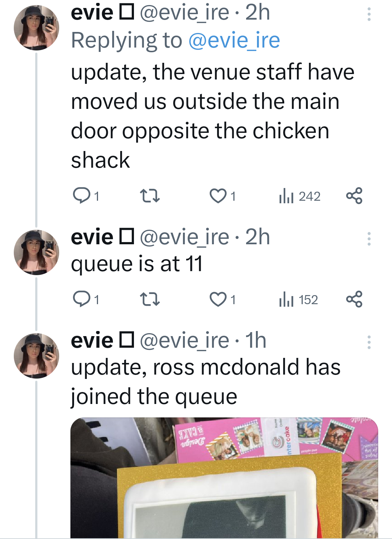Image resolution: width=392 pixels, height=539 pixels.
Task: Retweet the 'queue is at 11' tweet
Action: 150,299
